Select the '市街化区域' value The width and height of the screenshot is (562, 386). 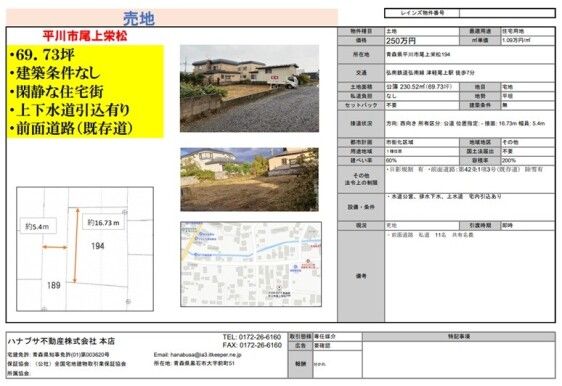(x=399, y=142)
